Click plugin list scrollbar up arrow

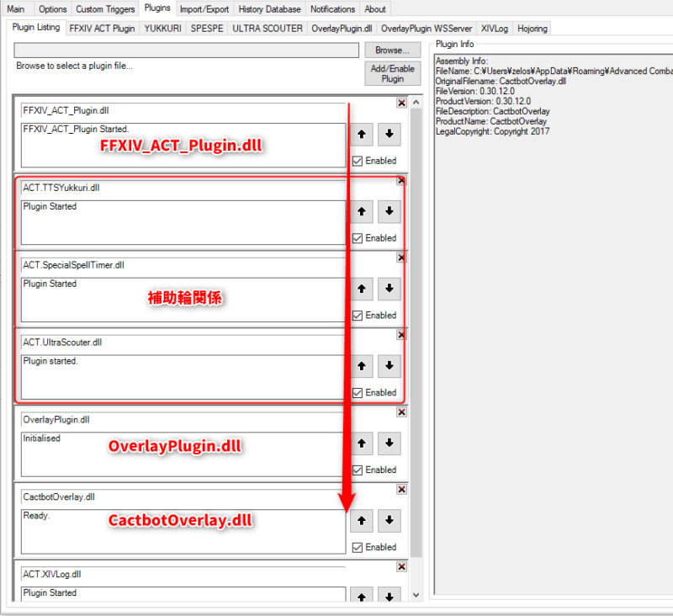[x=416, y=102]
